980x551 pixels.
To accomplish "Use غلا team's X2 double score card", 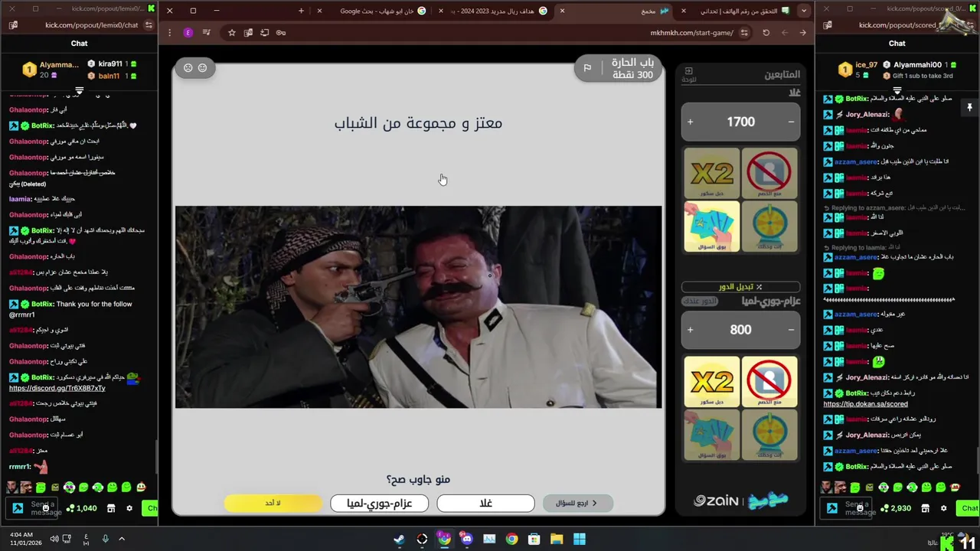I will [x=712, y=173].
